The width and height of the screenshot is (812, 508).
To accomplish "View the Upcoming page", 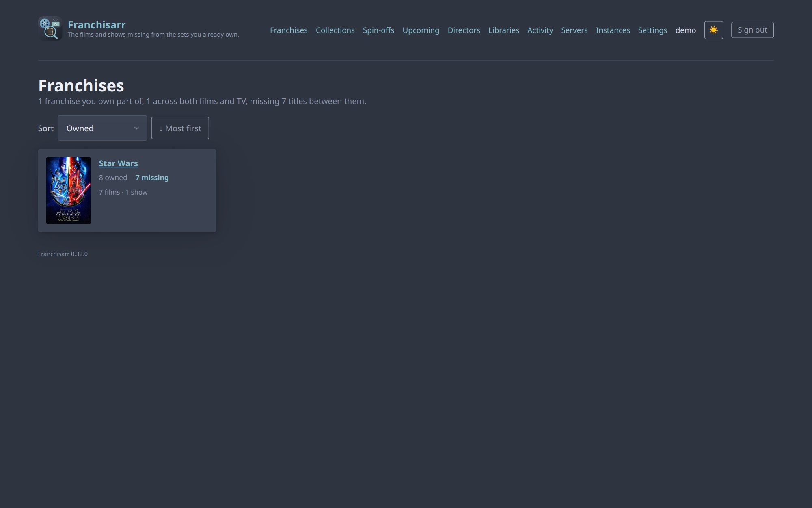I will pyautogui.click(x=421, y=30).
